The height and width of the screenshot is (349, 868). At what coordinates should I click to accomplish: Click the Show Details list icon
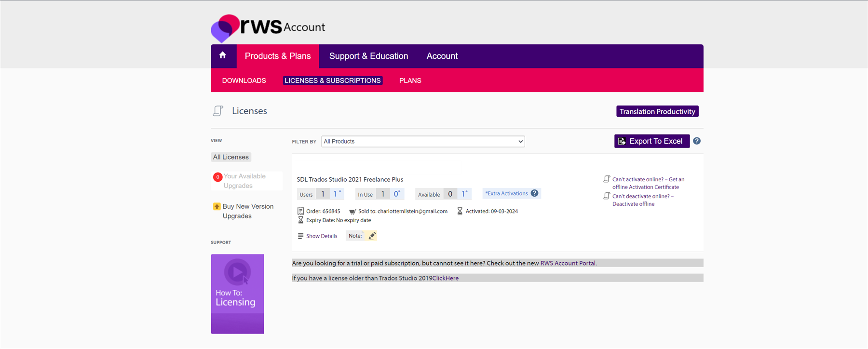300,236
